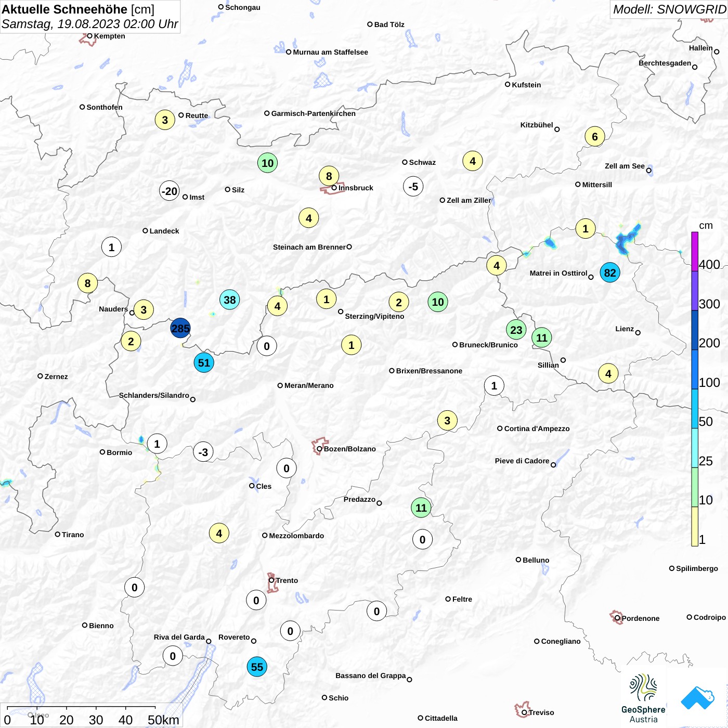
Task: Click the 55 cm station marker near Rovereto
Action: (x=257, y=667)
